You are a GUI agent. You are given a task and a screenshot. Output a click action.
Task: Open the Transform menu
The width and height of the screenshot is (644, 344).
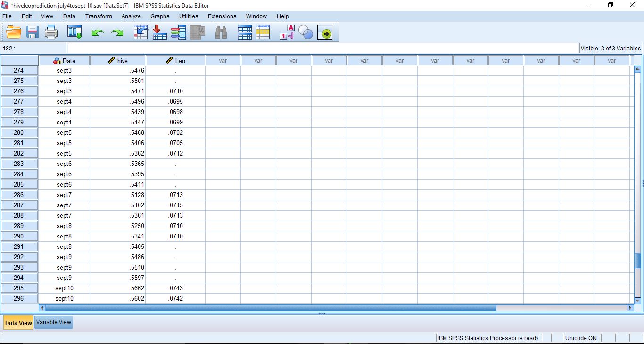click(x=99, y=16)
